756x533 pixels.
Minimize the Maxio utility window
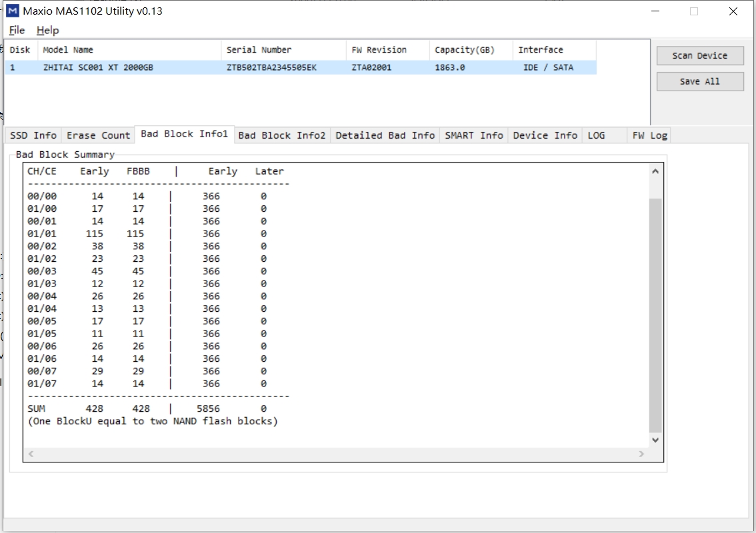tap(655, 11)
